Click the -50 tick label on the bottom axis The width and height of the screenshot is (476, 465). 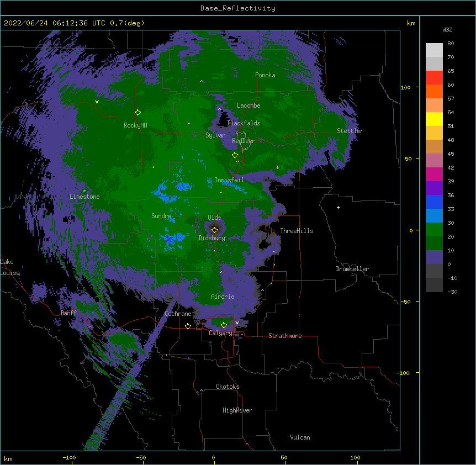(141, 457)
